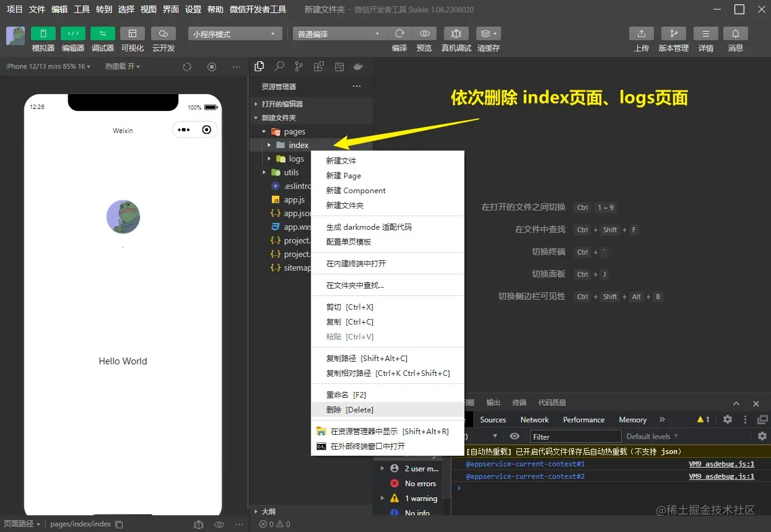Toggle the 编辑器 editor panel button

[x=72, y=33]
